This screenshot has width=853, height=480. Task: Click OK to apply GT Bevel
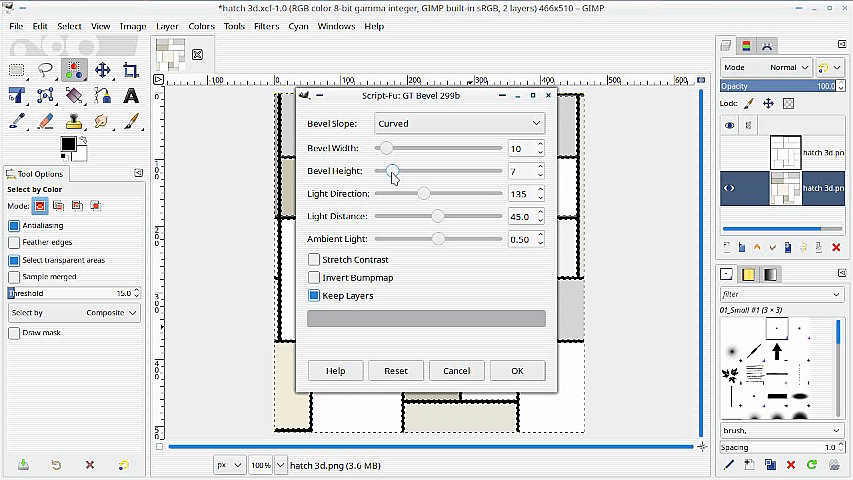(517, 371)
